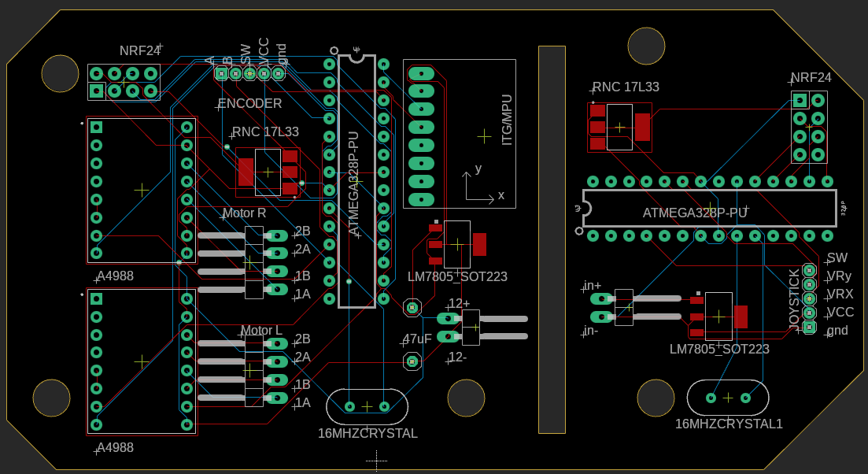Screen dimensions: 868x474
Task: Select LM7805_SOT223 label below the ITG/MPU module
Action: (457, 277)
